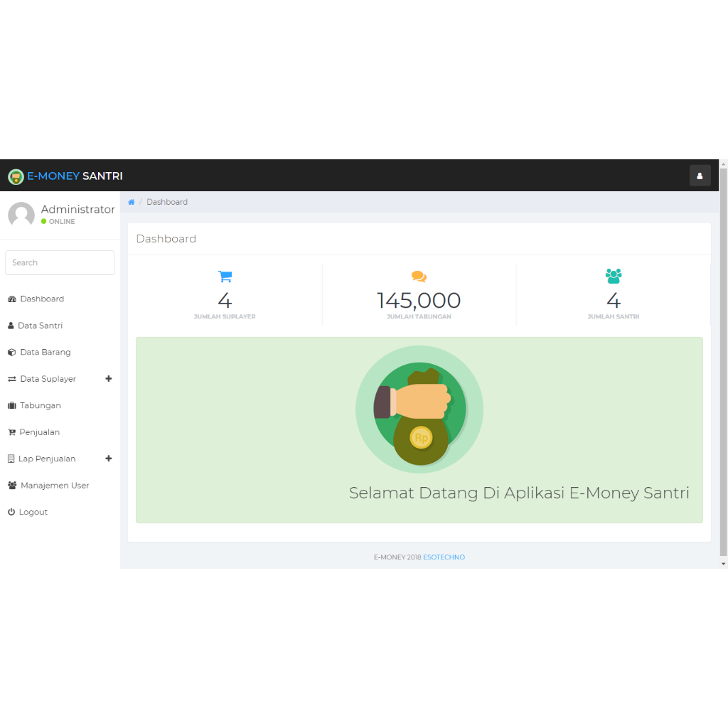728x728 pixels.
Task: Click the Dashboard breadcrumb text
Action: point(167,202)
